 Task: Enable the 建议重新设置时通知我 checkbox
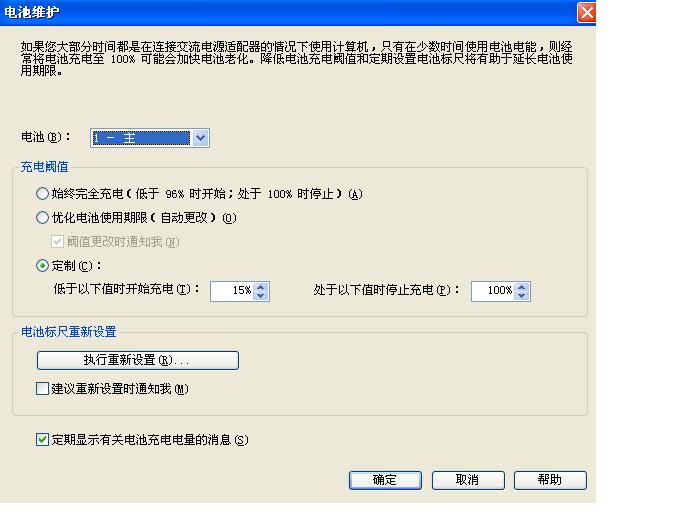[42, 389]
